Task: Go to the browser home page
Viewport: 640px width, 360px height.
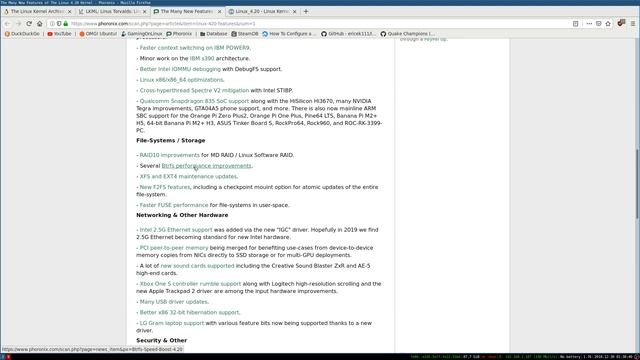Action: click(40, 24)
